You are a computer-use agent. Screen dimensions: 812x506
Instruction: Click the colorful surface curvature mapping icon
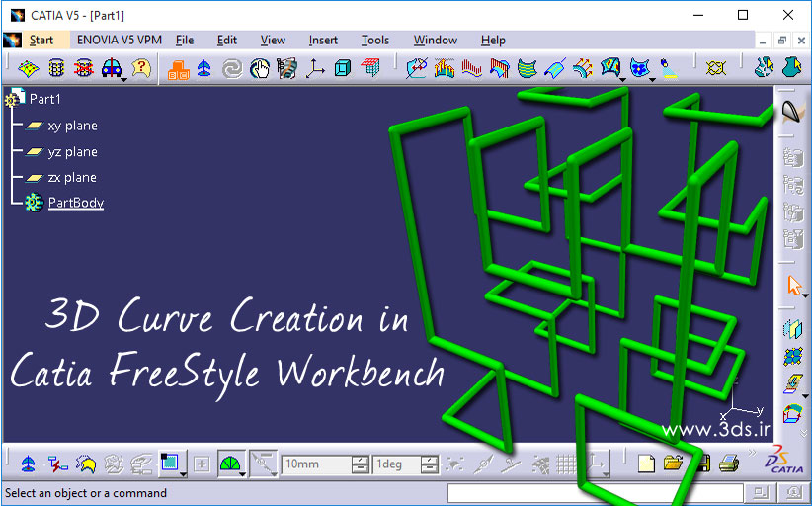(x=610, y=67)
